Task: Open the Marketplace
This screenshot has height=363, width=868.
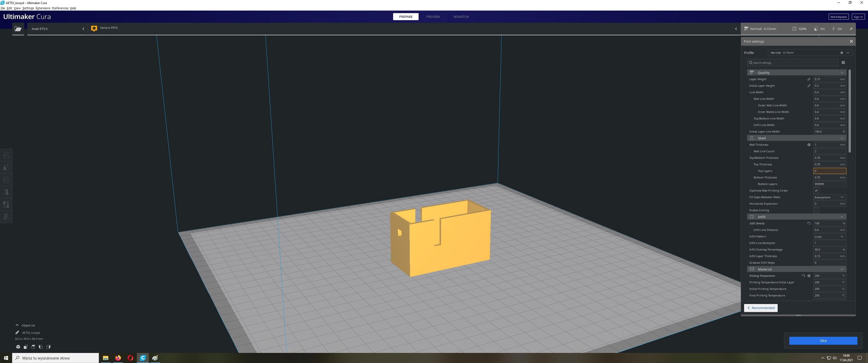Action: pos(838,17)
